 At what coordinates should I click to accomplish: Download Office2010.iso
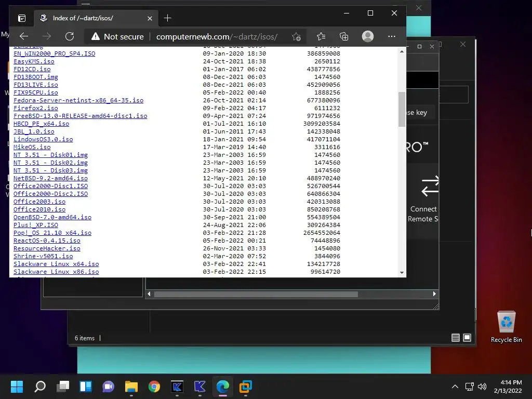click(39, 210)
